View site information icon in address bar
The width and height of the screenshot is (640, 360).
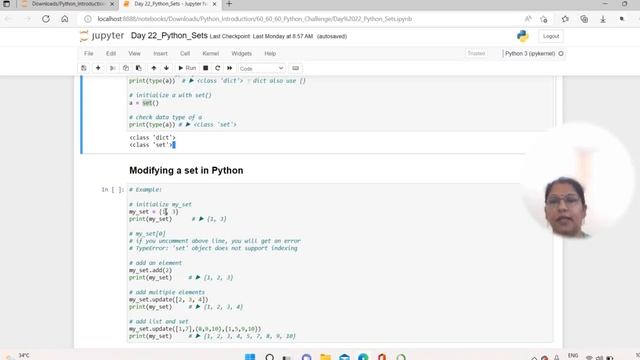point(88,19)
